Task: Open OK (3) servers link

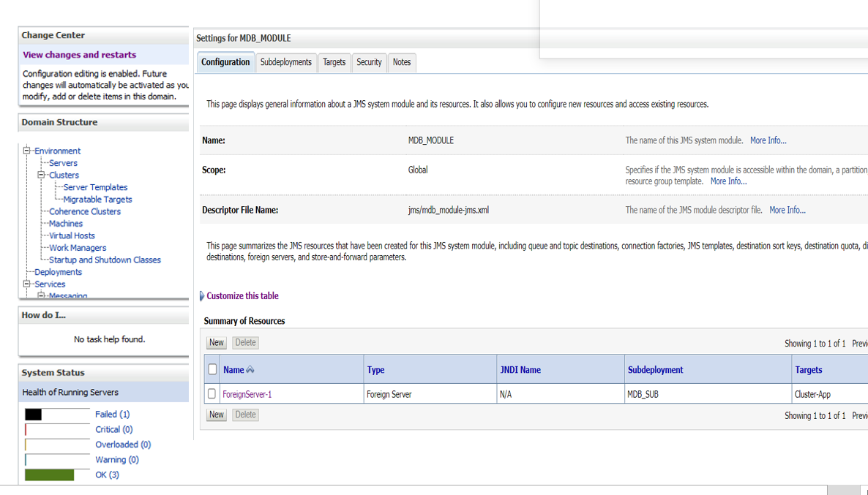Action: [x=107, y=475]
